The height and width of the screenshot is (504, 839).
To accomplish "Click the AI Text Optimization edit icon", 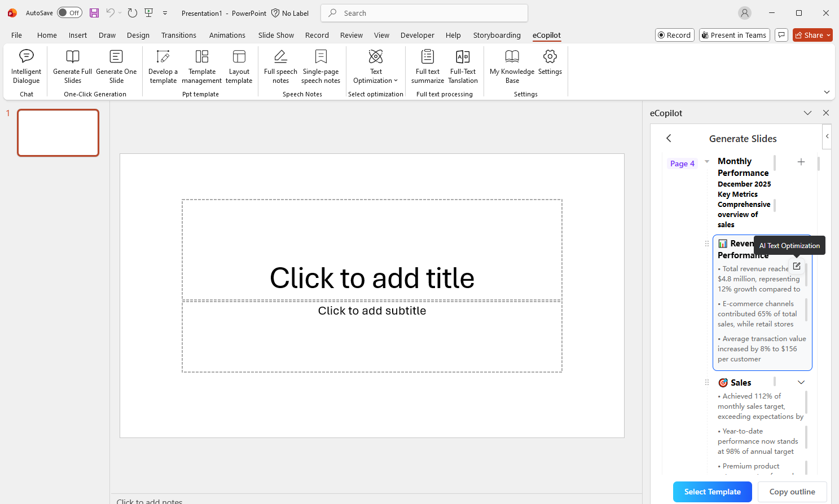I will (796, 266).
